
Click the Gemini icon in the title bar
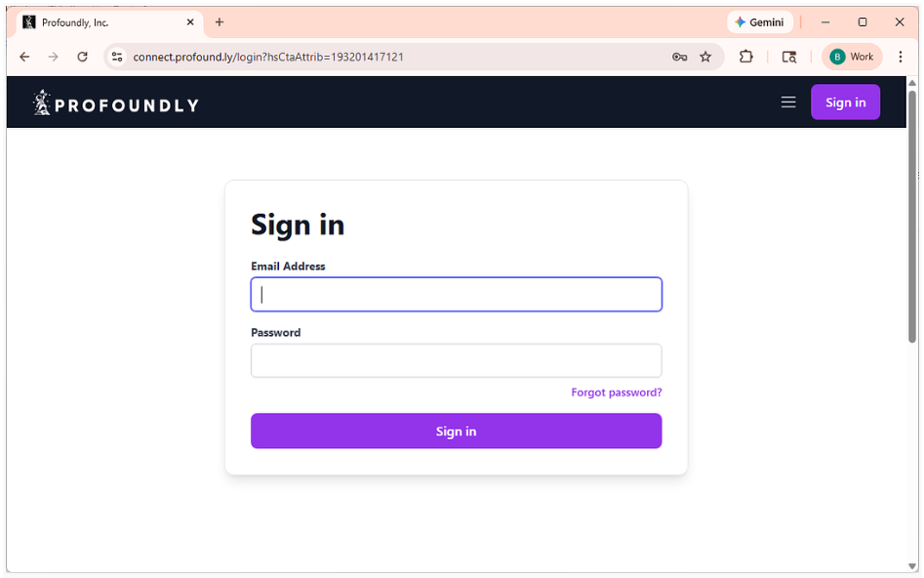tap(760, 21)
